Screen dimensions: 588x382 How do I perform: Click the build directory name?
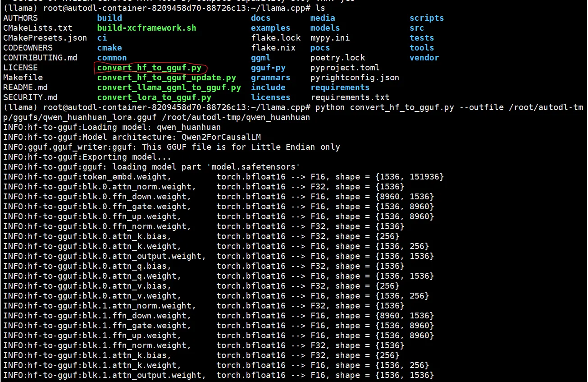tap(109, 18)
